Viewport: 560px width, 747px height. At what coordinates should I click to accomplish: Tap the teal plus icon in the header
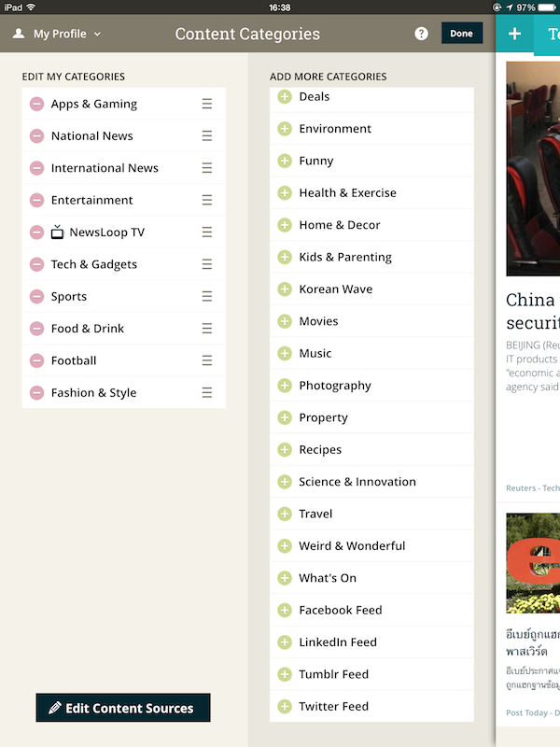point(514,34)
